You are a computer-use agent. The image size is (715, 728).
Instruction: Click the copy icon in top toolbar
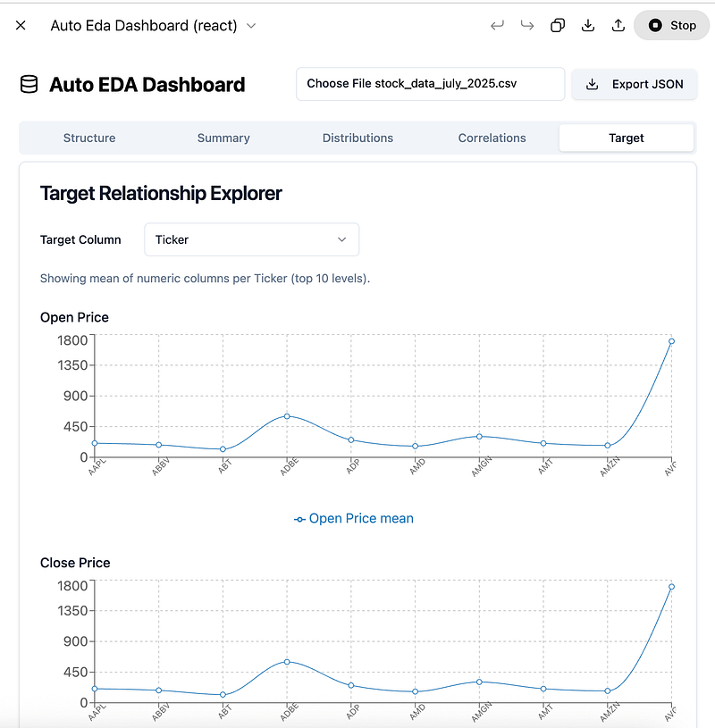[x=558, y=25]
